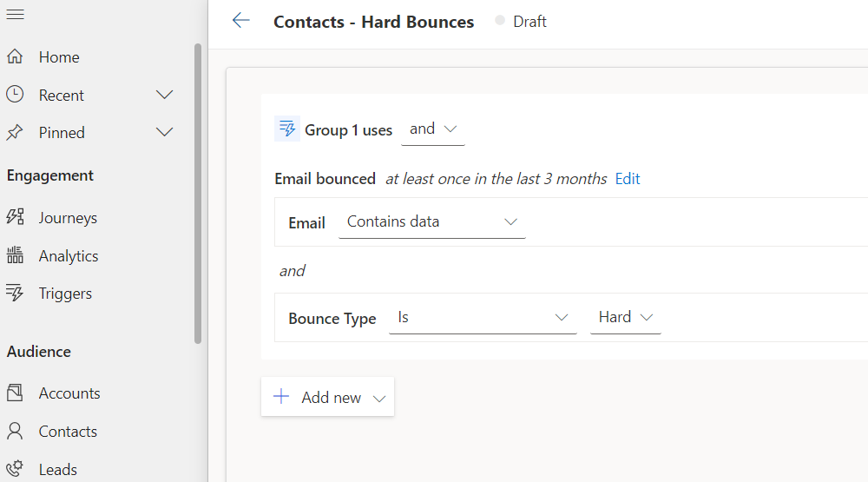Expand the Pinned section chevron
Viewport: 868px width, 482px height.
(164, 132)
